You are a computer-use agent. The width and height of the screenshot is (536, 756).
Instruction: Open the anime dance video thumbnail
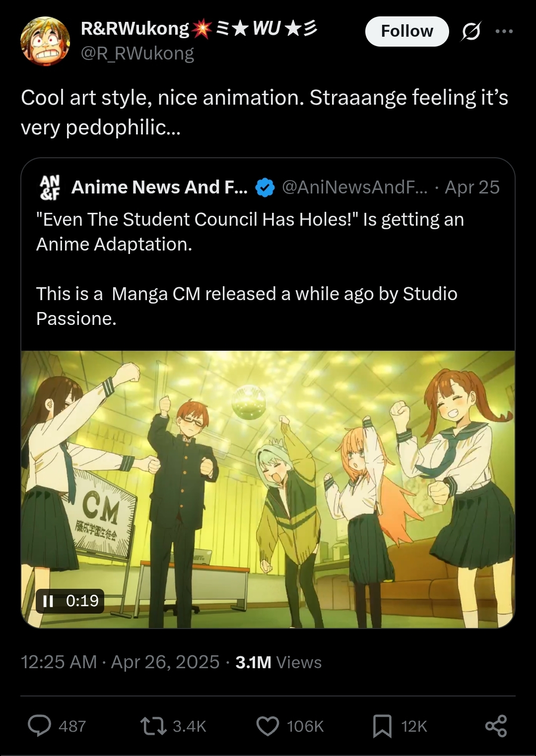(268, 489)
